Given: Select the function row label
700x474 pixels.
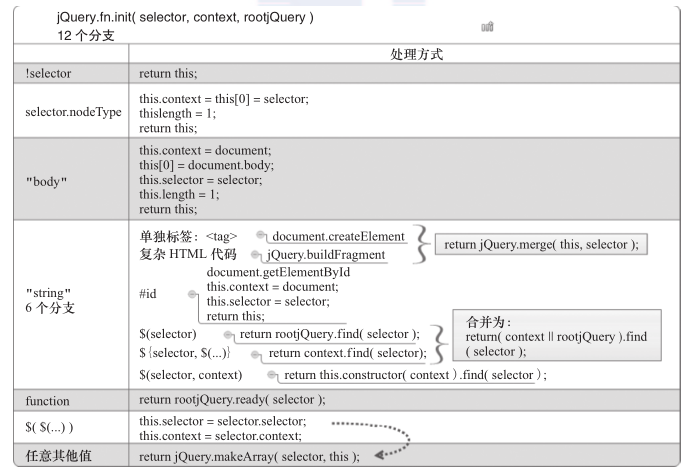Looking at the screenshot, I should (x=47, y=401).
